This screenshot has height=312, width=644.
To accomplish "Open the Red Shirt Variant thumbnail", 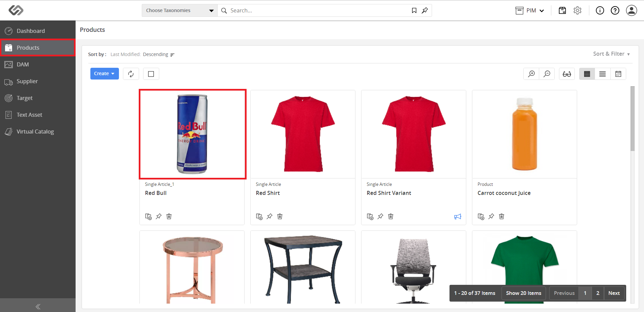I will pos(414,134).
